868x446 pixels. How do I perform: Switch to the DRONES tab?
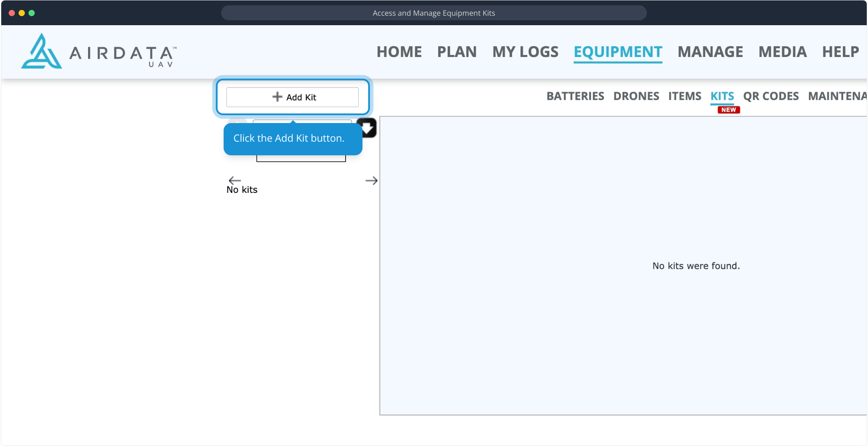(x=636, y=96)
